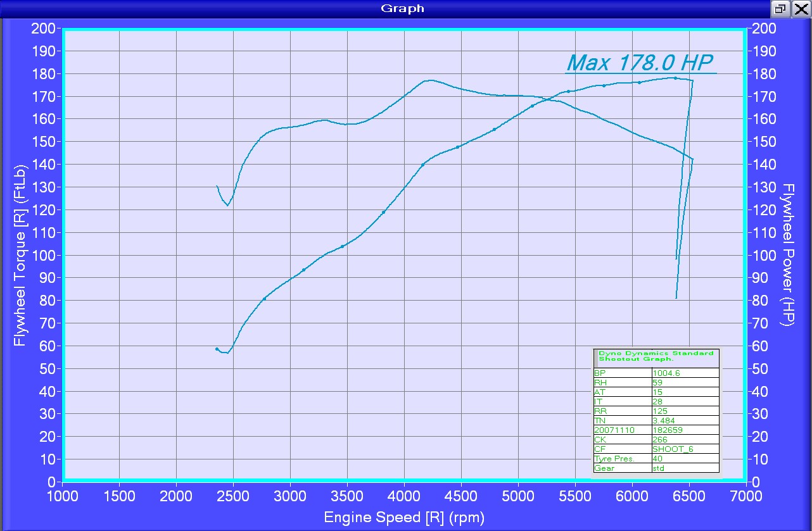Click the Graph title bar text

tap(402, 8)
